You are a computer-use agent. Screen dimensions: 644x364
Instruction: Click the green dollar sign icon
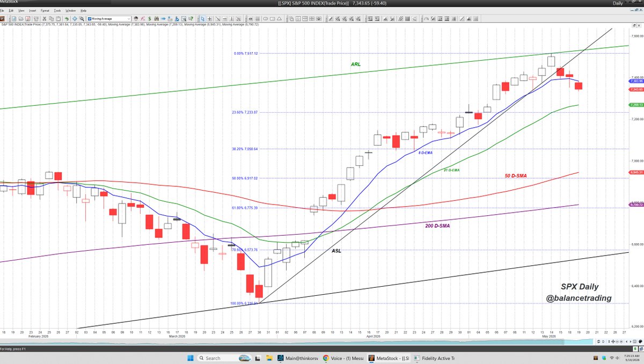150,19
